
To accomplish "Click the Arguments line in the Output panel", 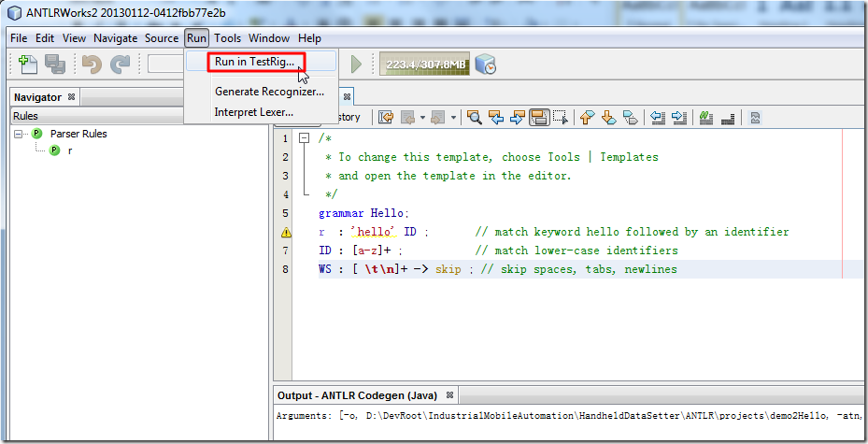I will (x=571, y=416).
